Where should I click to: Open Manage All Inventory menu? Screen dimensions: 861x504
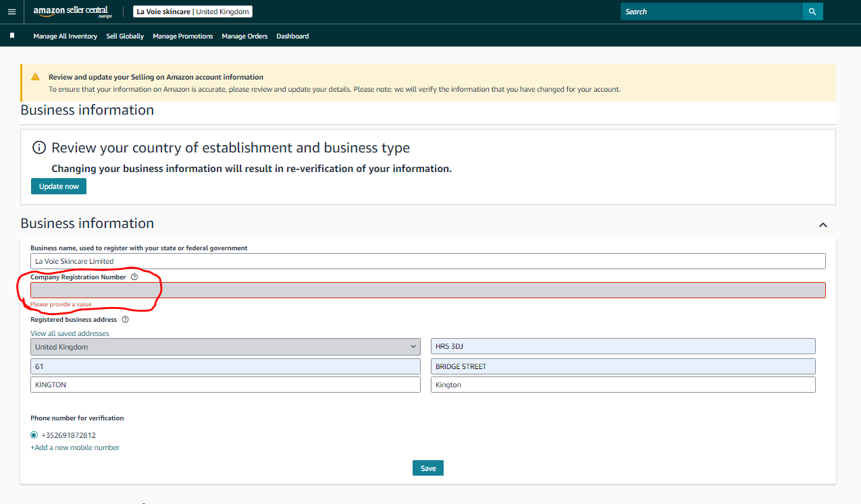click(x=66, y=36)
